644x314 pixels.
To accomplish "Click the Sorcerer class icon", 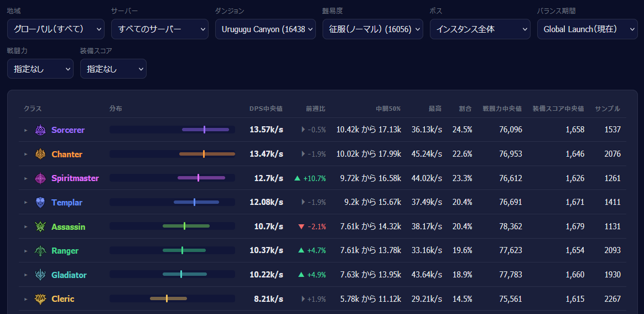I will pos(40,130).
